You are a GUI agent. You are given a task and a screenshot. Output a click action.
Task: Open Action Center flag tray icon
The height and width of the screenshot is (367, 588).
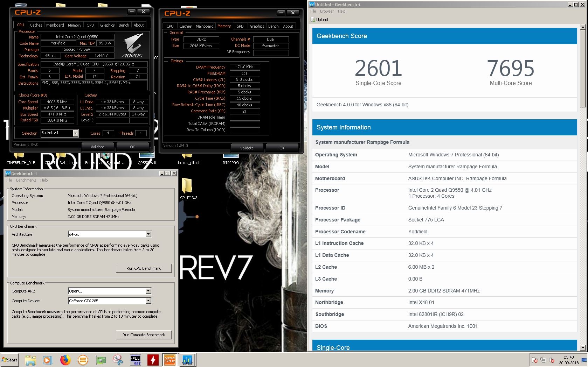535,360
